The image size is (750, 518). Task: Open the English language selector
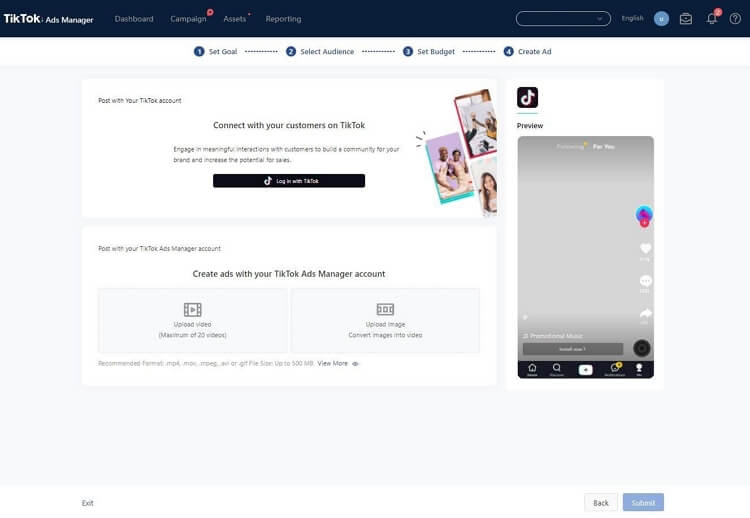632,18
